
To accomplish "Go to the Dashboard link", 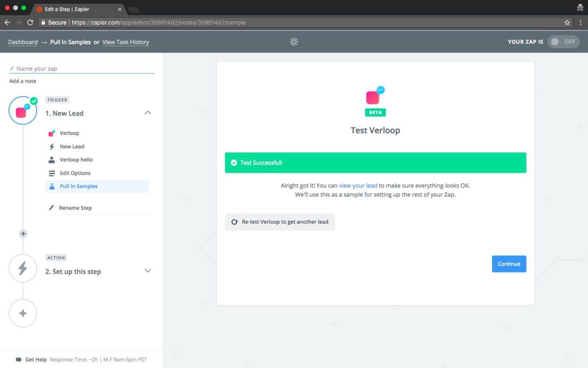I will pos(23,42).
